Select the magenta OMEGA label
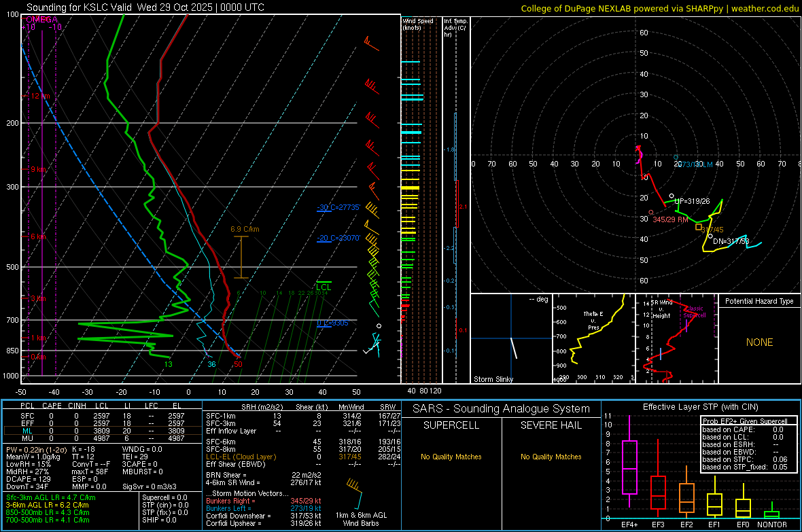This screenshot has height=532, width=802. [41, 20]
